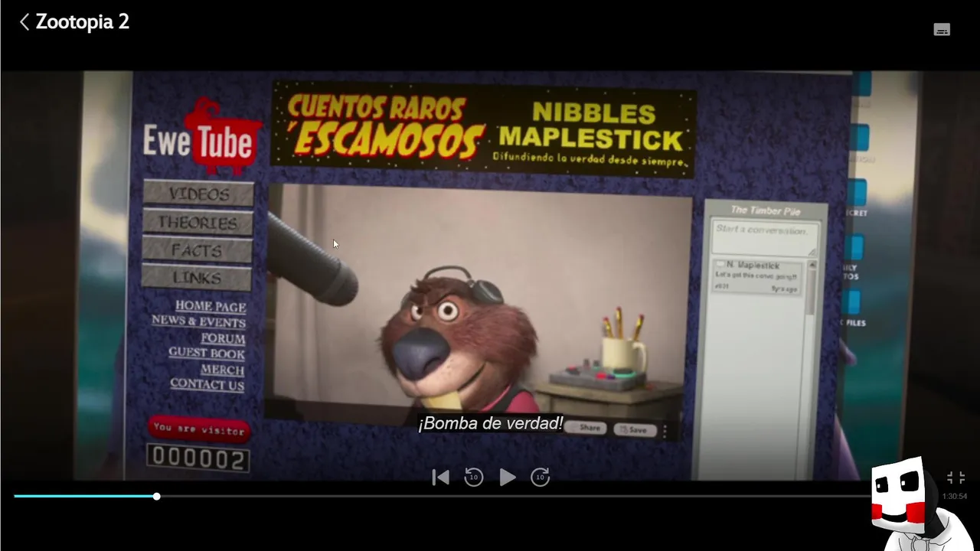Click the Zootopia 2 title text
This screenshot has width=980, height=551.
click(x=83, y=22)
